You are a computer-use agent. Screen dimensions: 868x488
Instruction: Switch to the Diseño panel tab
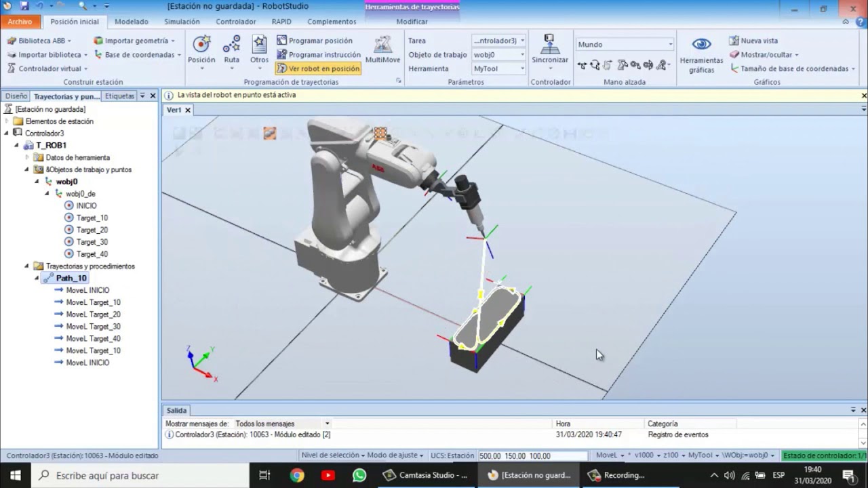[x=16, y=96]
